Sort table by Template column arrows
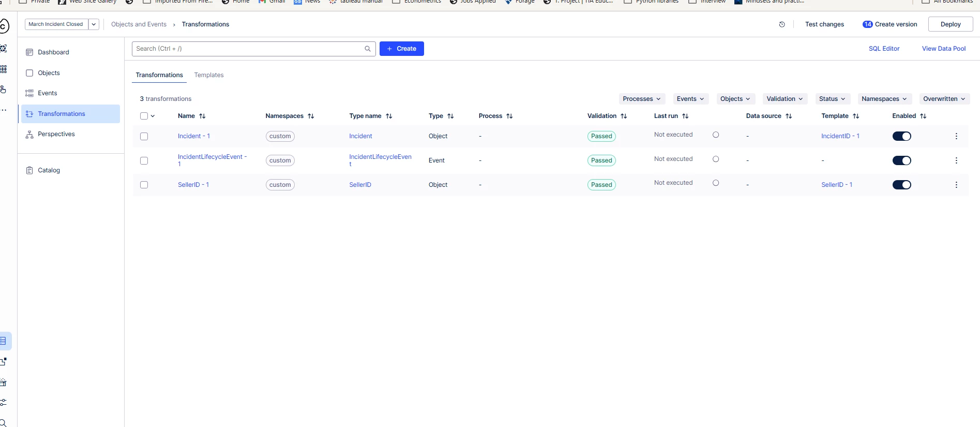The image size is (980, 427). tap(856, 116)
